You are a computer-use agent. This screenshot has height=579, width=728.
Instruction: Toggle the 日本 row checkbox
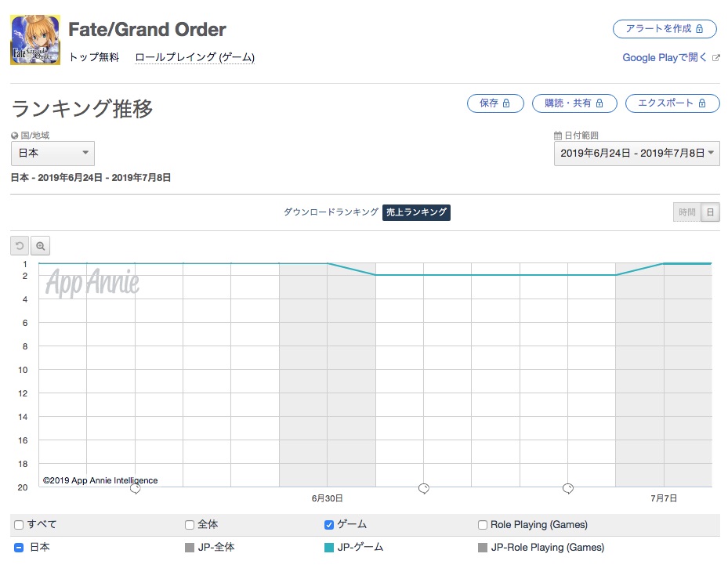tap(19, 548)
